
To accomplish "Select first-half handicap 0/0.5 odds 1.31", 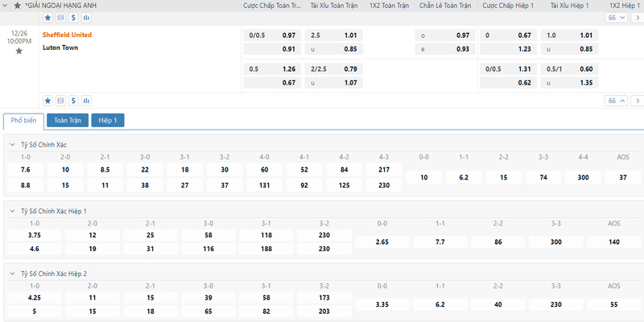I will pos(508,69).
